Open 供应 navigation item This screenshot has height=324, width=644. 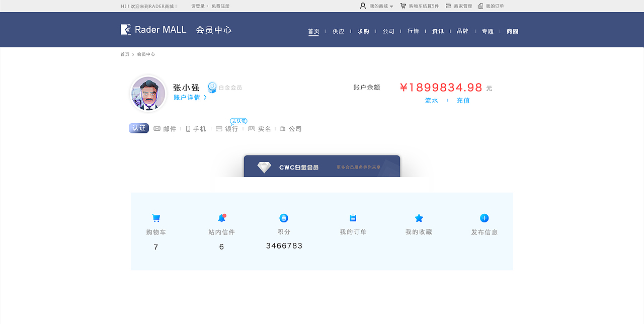[339, 31]
